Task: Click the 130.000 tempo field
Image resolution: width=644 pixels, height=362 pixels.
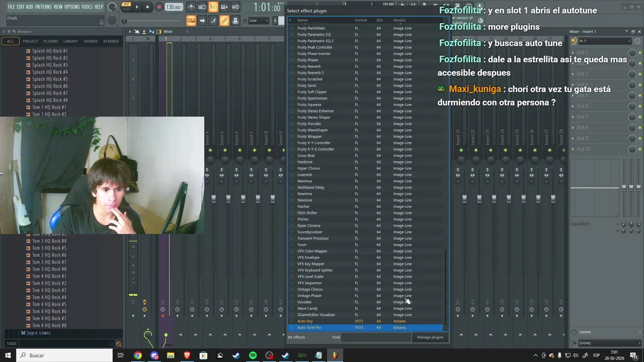Action: point(173,7)
